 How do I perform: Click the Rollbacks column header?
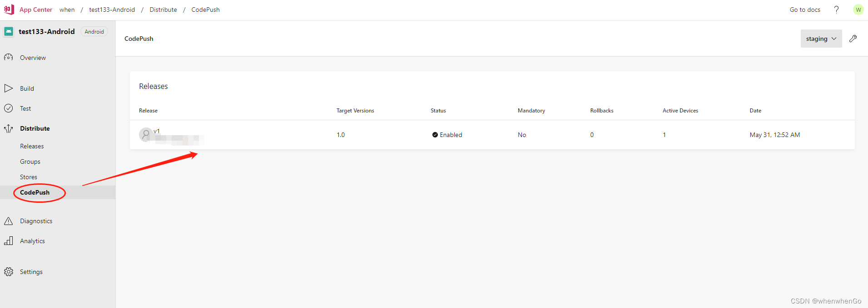(602, 111)
